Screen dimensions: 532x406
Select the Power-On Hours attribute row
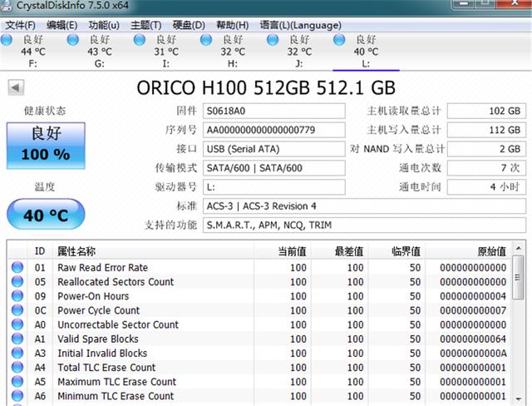(x=259, y=296)
